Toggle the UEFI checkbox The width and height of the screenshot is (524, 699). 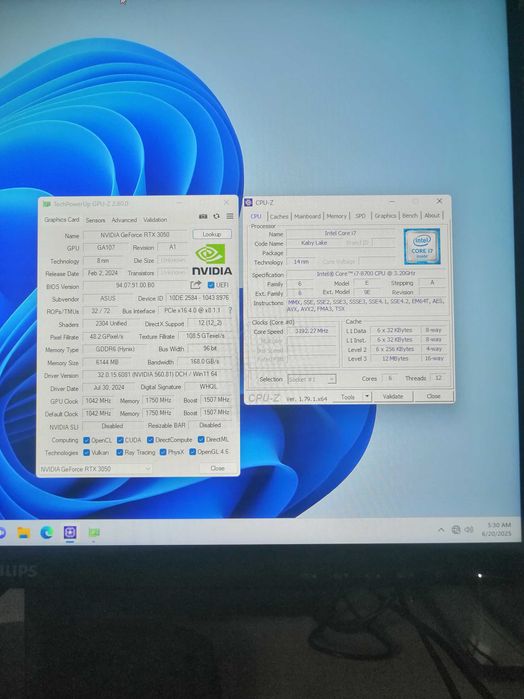pyautogui.click(x=211, y=285)
